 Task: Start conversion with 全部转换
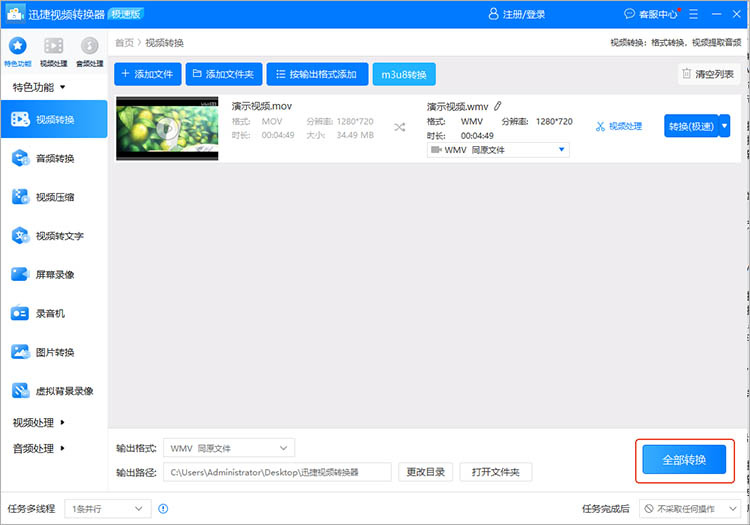[684, 460]
